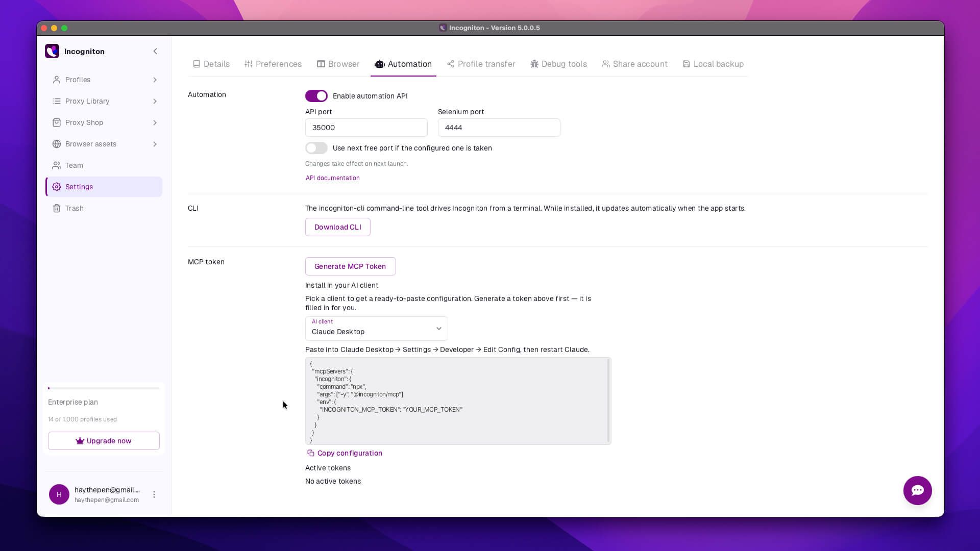Click the Settings gear icon
This screenshot has width=980, height=551.
tap(57, 187)
